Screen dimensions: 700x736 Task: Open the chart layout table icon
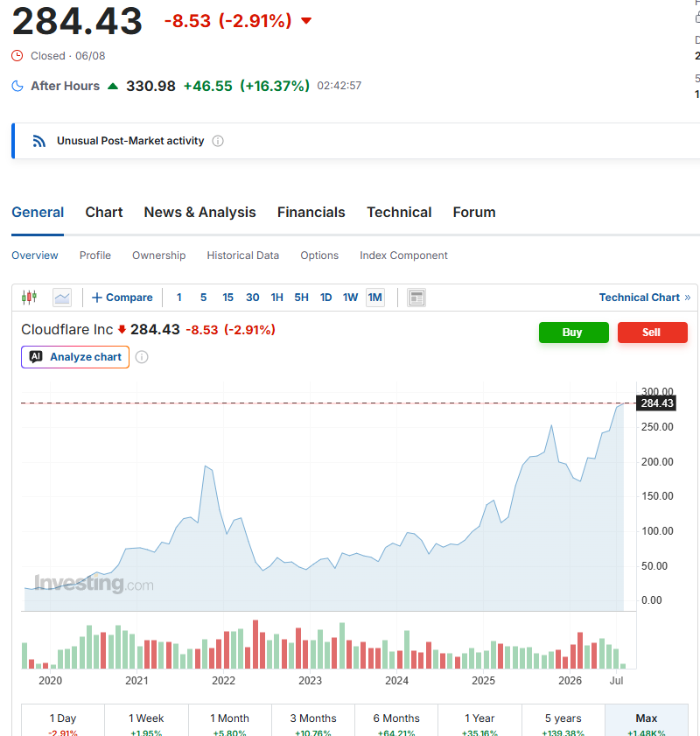[416, 298]
